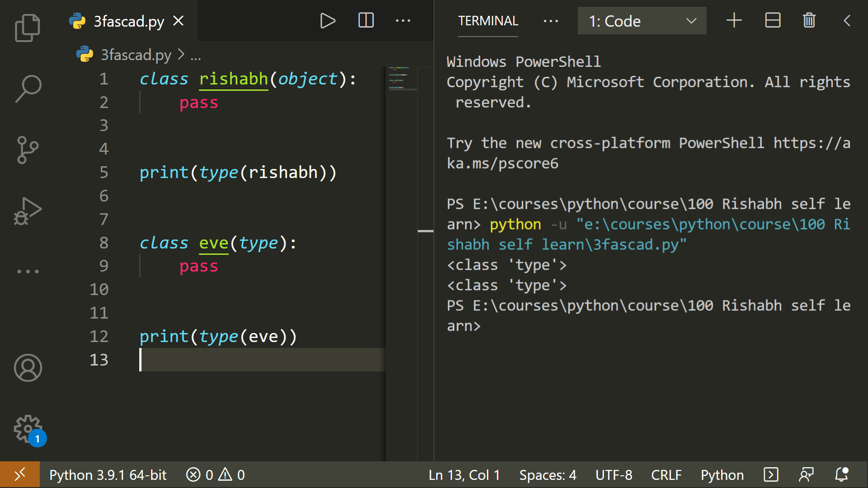Viewport: 868px width, 488px height.
Task: Open the '1: Code' terminal dropdown
Action: [x=642, y=21]
